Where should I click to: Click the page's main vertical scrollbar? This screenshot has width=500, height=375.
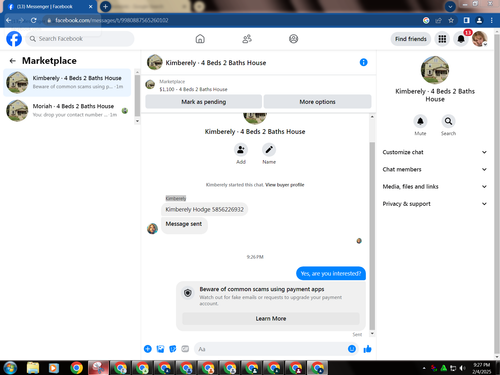[x=497, y=193]
